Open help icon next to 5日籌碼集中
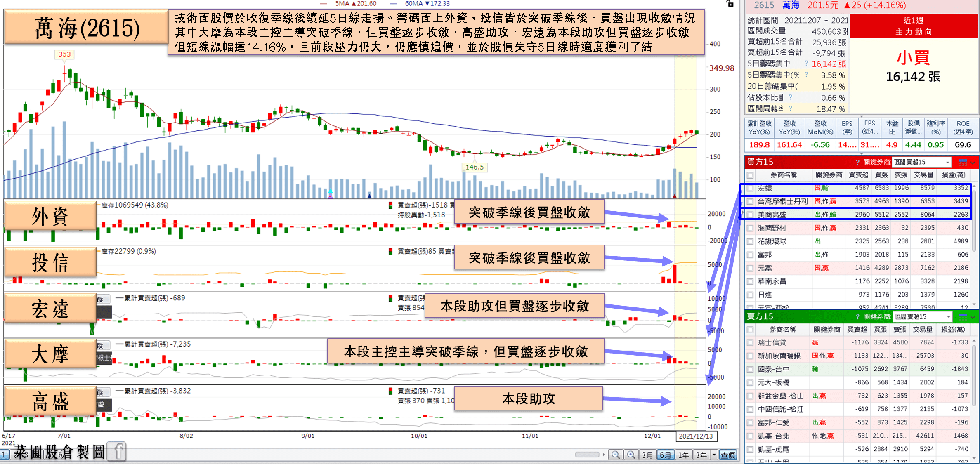980x474 pixels. click(806, 63)
